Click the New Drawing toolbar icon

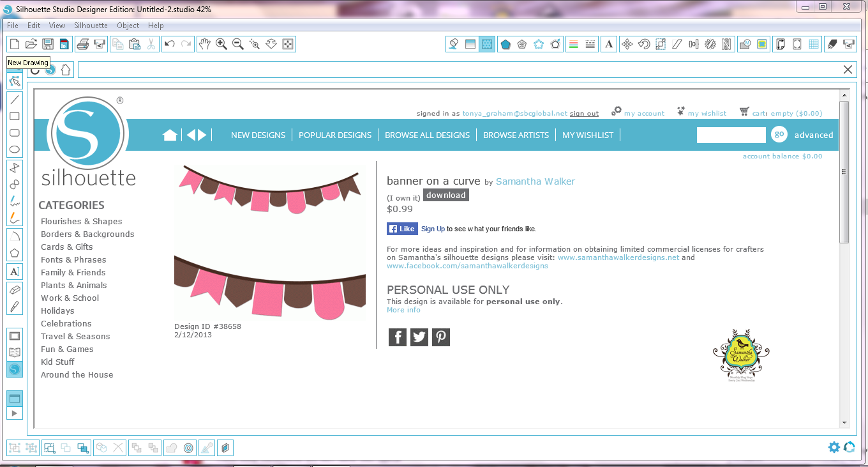[x=14, y=44]
